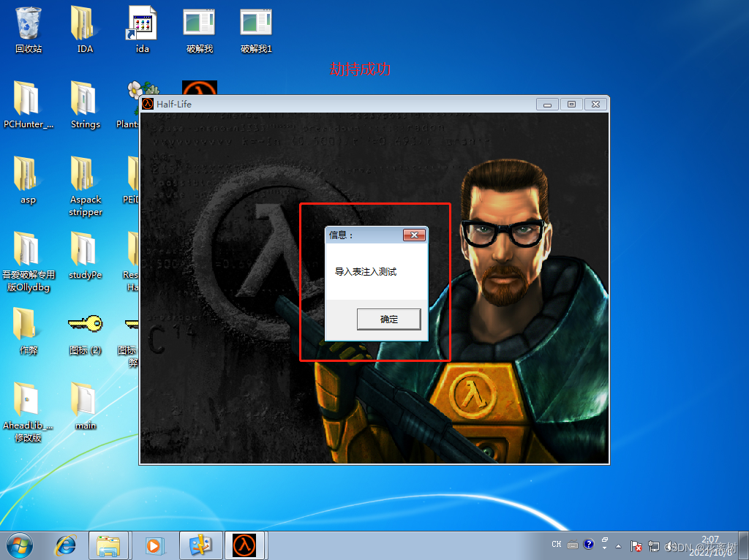The height and width of the screenshot is (560, 749).
Task: Click the 导入表注入测试 message text
Action: click(x=366, y=272)
